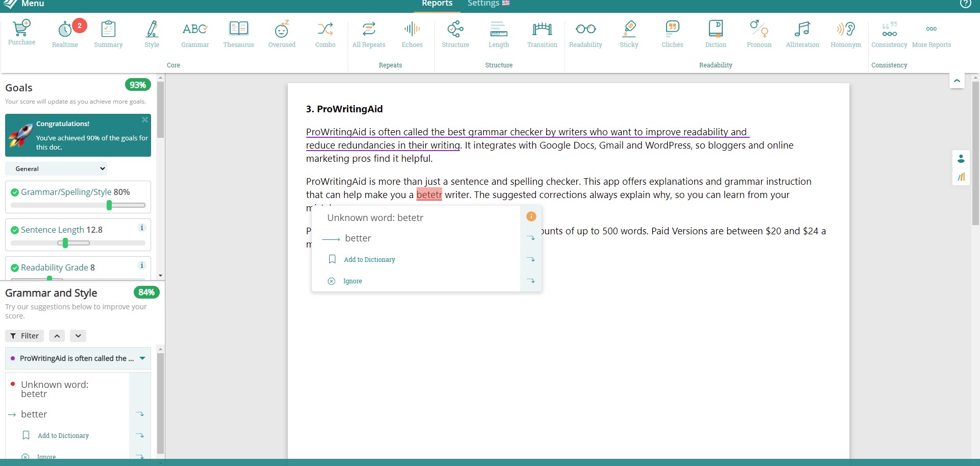Click the 93% Goals score badge
The height and width of the screenshot is (466, 980).
pyautogui.click(x=138, y=85)
